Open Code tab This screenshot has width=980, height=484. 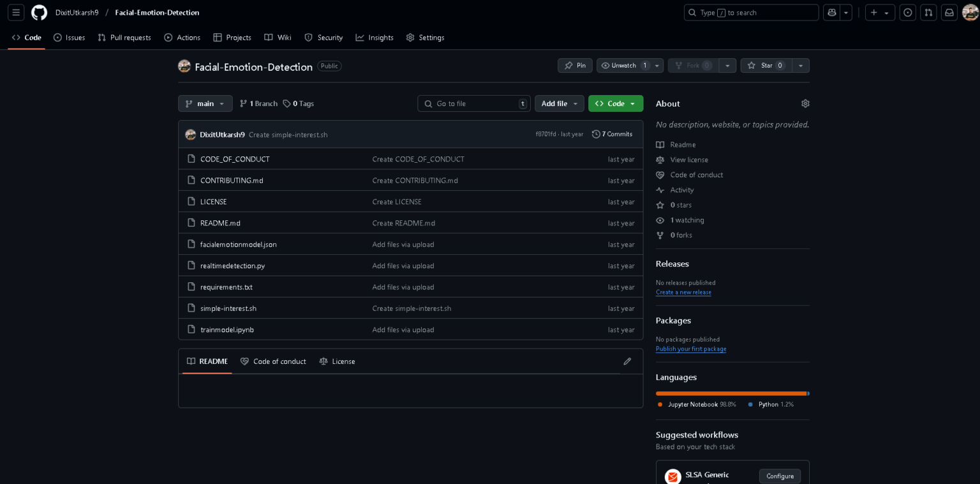(x=27, y=38)
